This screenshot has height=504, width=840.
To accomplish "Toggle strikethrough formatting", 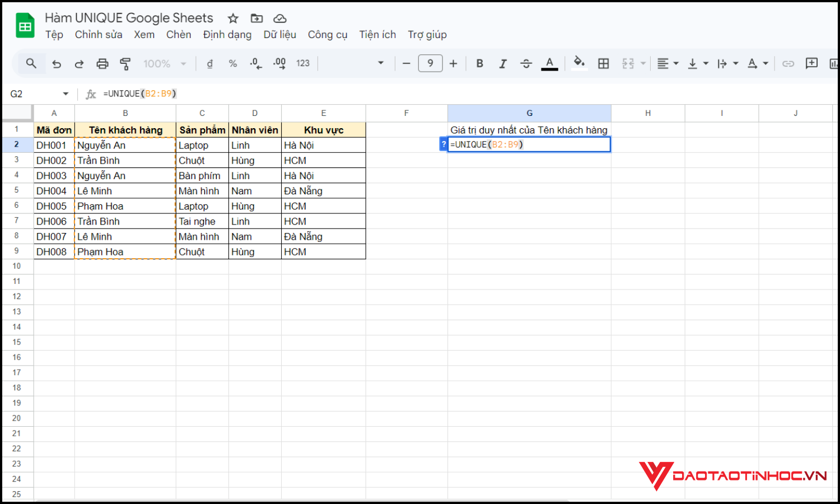I will click(526, 63).
